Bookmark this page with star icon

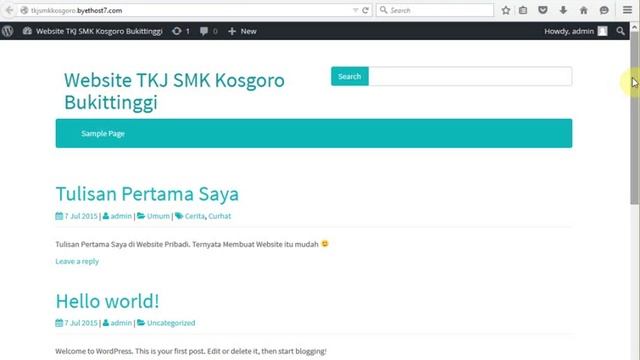pyautogui.click(x=506, y=10)
